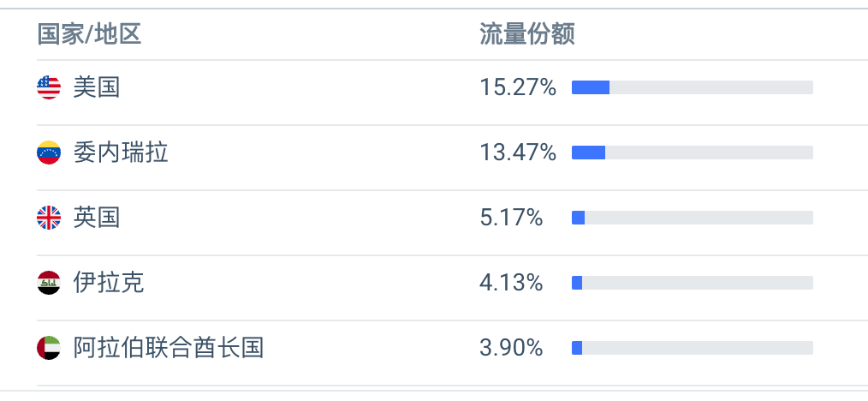Click the Venezuela flag icon

click(49, 153)
